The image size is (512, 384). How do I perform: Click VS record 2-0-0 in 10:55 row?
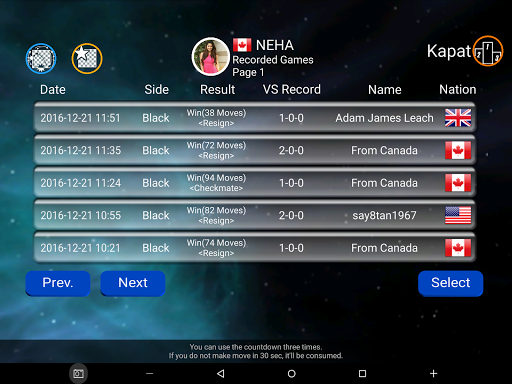pos(291,215)
